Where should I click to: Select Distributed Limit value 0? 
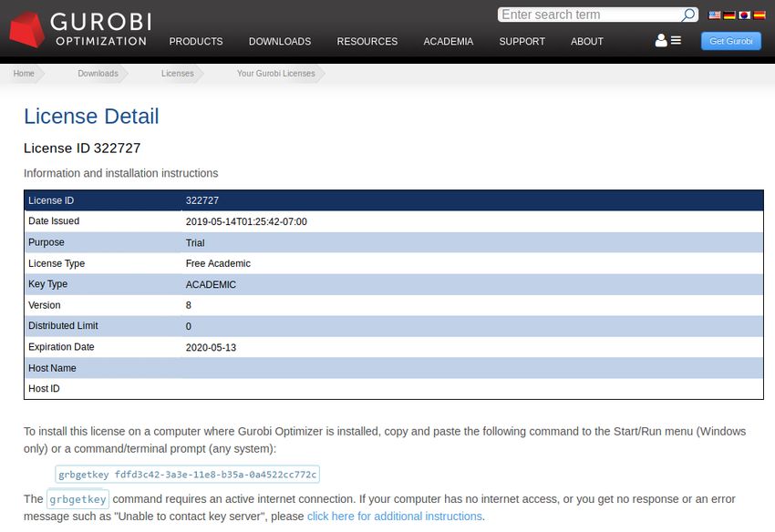point(189,326)
